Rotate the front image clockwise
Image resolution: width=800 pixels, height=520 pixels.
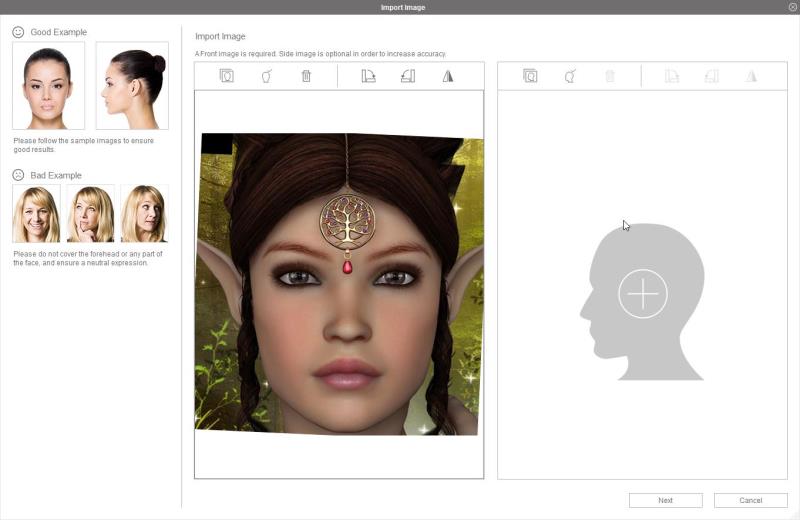[x=368, y=76]
